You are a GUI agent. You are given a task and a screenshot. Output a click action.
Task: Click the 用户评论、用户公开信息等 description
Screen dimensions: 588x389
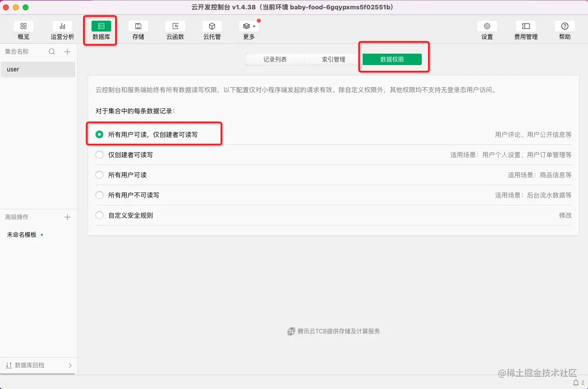(x=533, y=134)
